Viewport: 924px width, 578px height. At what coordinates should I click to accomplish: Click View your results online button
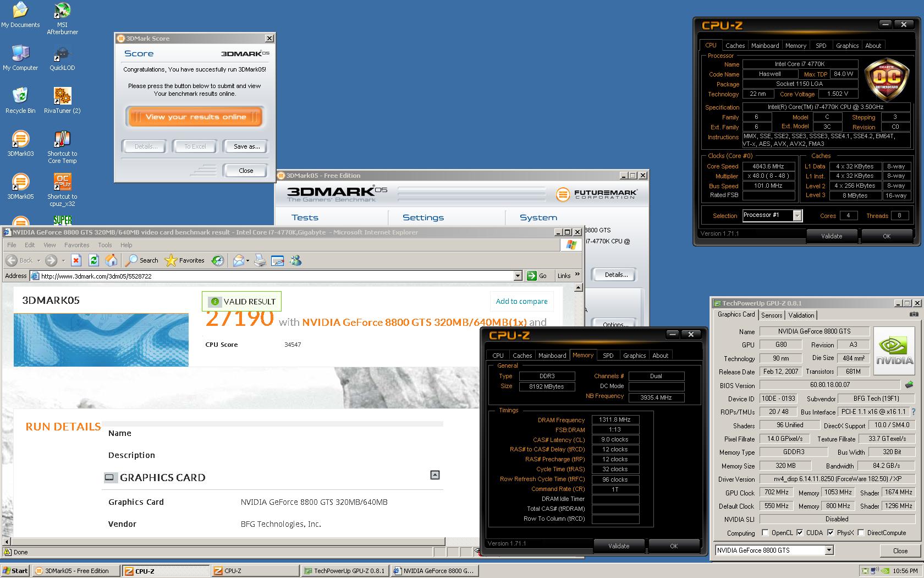195,117
